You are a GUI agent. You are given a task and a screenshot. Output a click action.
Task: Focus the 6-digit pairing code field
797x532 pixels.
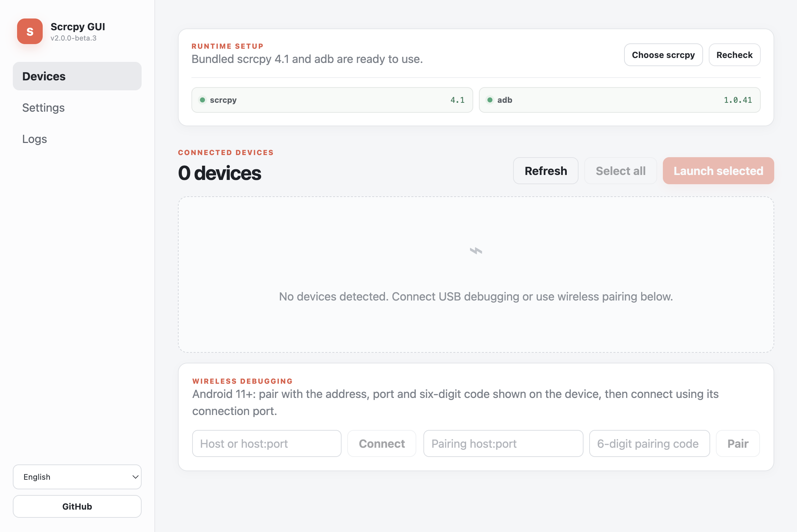coord(650,443)
